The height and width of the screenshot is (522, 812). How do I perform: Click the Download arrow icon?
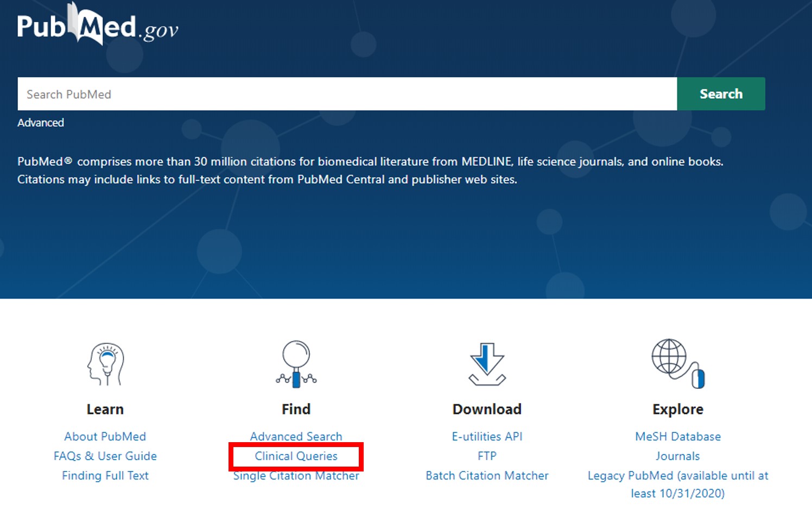(x=487, y=364)
